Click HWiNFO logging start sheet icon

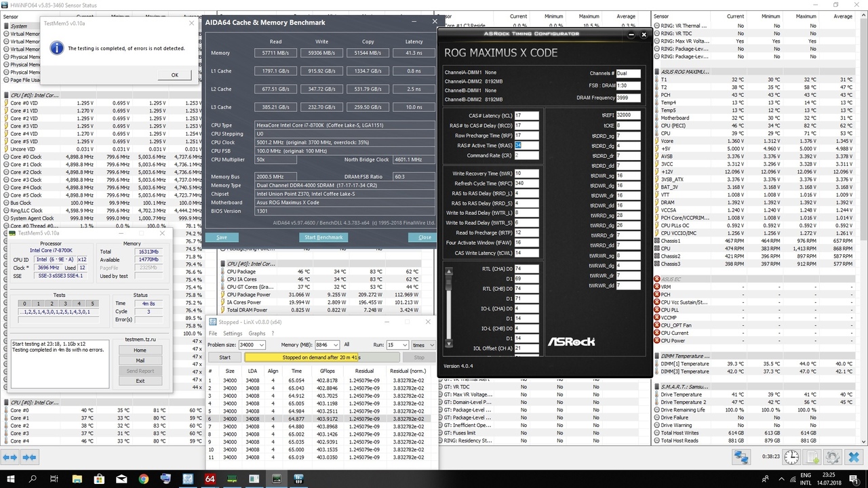pyautogui.click(x=812, y=457)
